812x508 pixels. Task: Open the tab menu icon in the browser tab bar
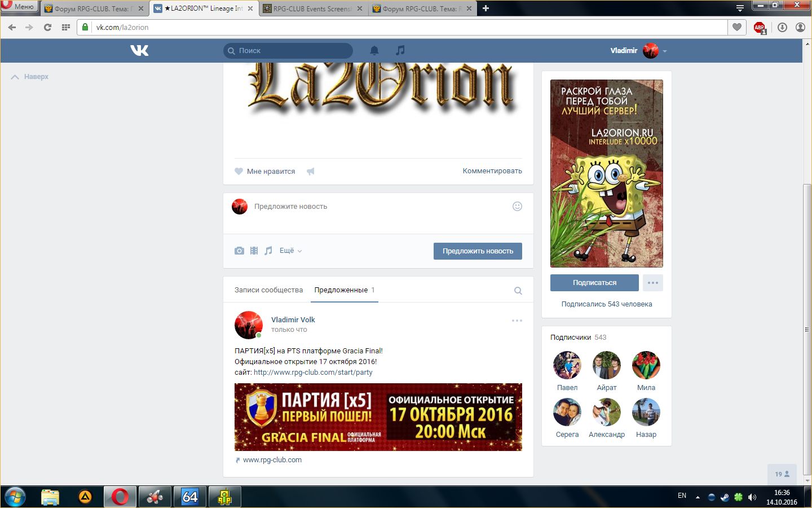pos(740,8)
